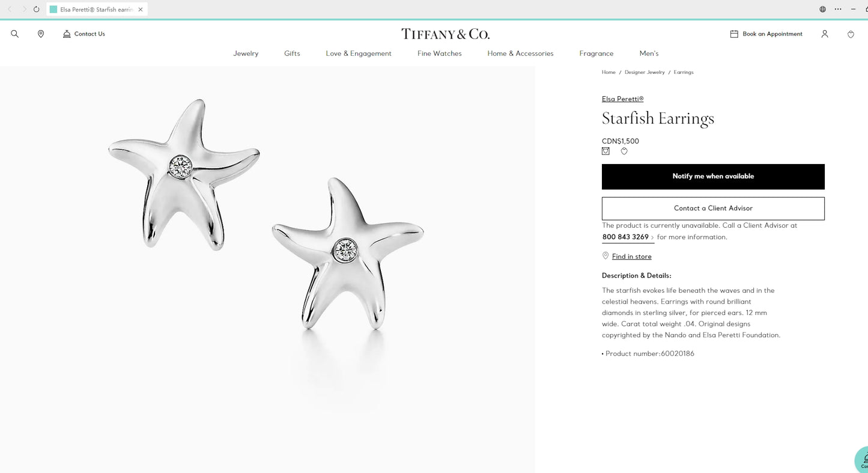Open the Find in store link
This screenshot has width=868, height=473.
(x=631, y=257)
